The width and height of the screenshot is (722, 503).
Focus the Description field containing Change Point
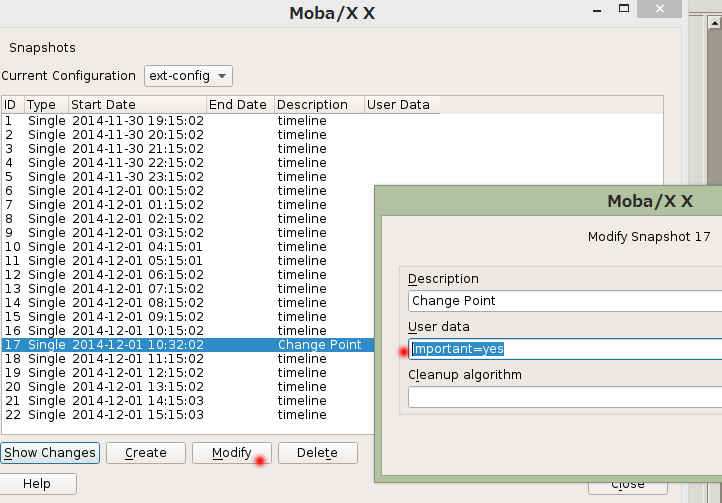[565, 301]
